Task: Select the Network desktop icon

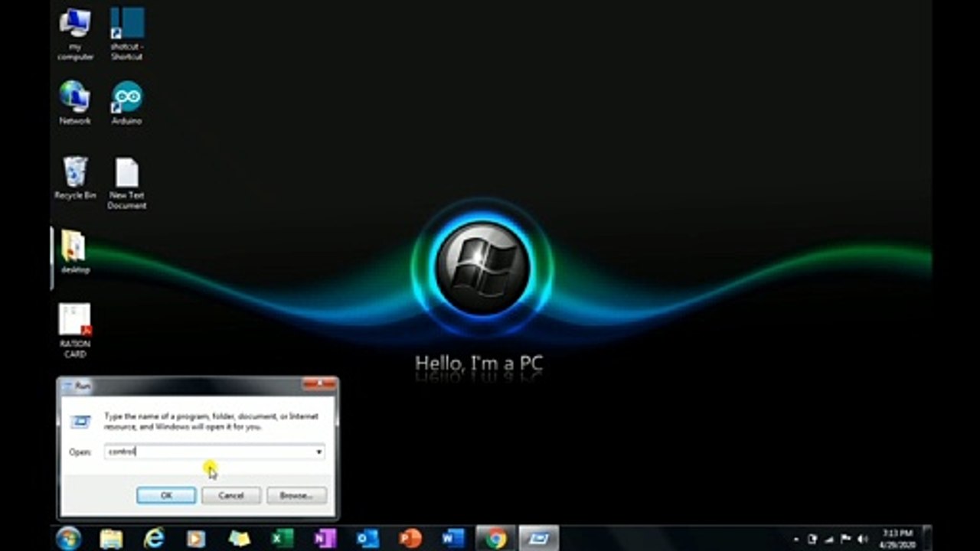Action: [75, 103]
